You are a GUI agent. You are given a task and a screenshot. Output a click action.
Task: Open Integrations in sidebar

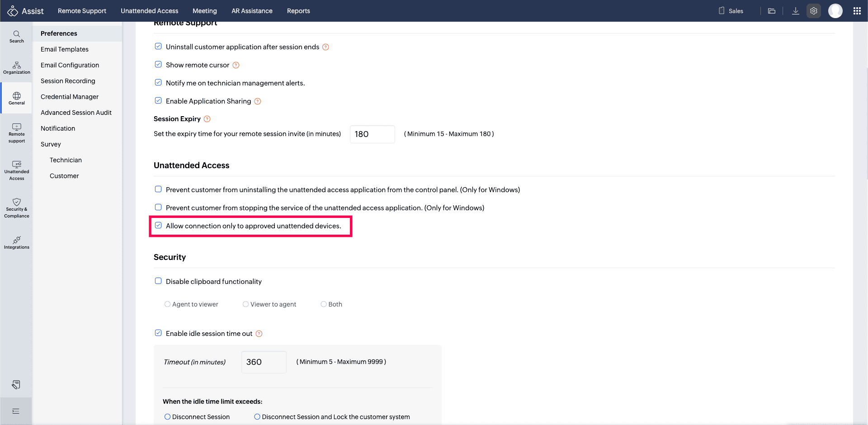tap(16, 242)
